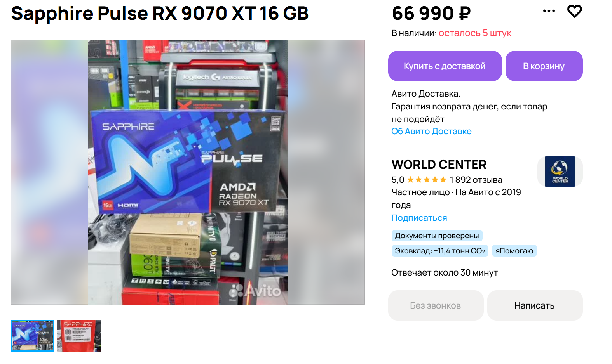The width and height of the screenshot is (612, 364).
Task: Click the disabled Без звонков button
Action: pyautogui.click(x=436, y=305)
